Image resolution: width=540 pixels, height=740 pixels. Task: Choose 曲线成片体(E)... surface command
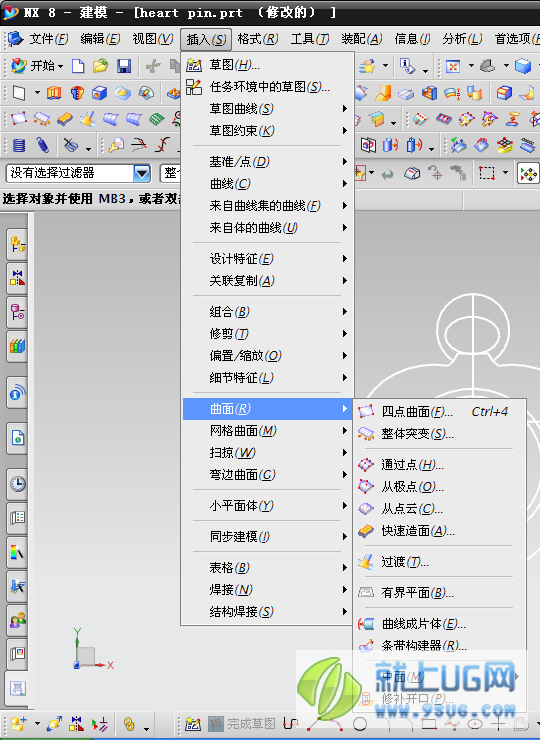click(x=439, y=624)
